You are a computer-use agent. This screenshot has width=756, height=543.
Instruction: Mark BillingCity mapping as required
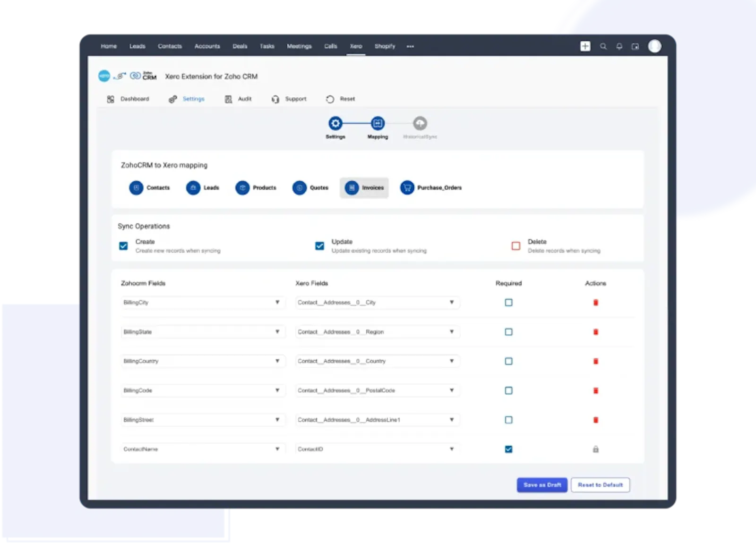[x=508, y=302]
